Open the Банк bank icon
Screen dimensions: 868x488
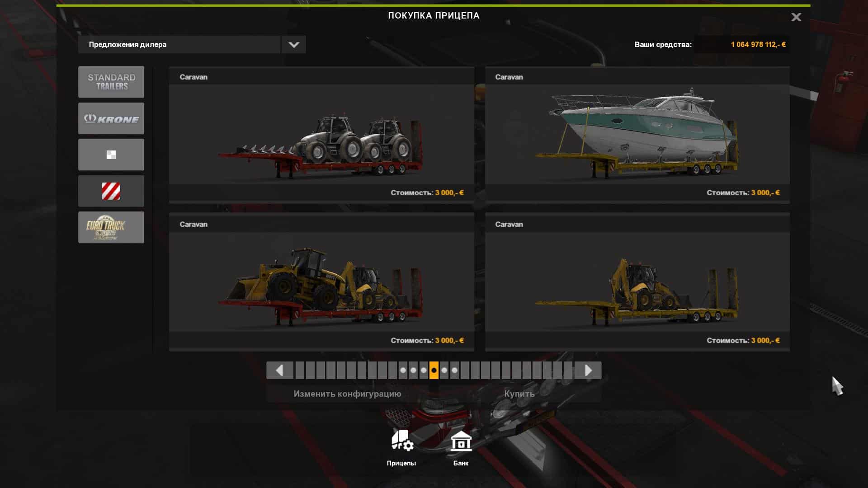[461, 447]
